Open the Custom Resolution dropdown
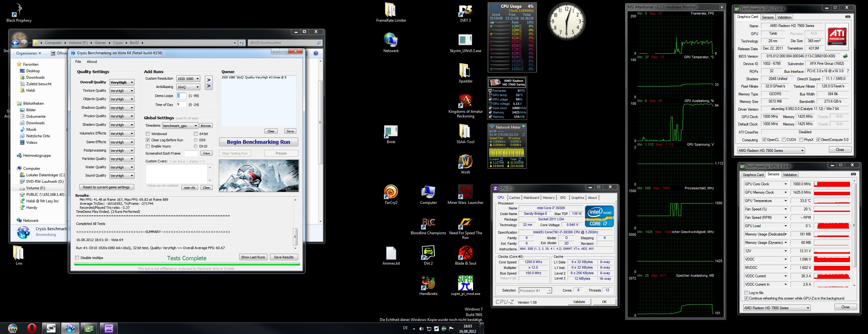The height and width of the screenshot is (334, 868). (x=188, y=78)
